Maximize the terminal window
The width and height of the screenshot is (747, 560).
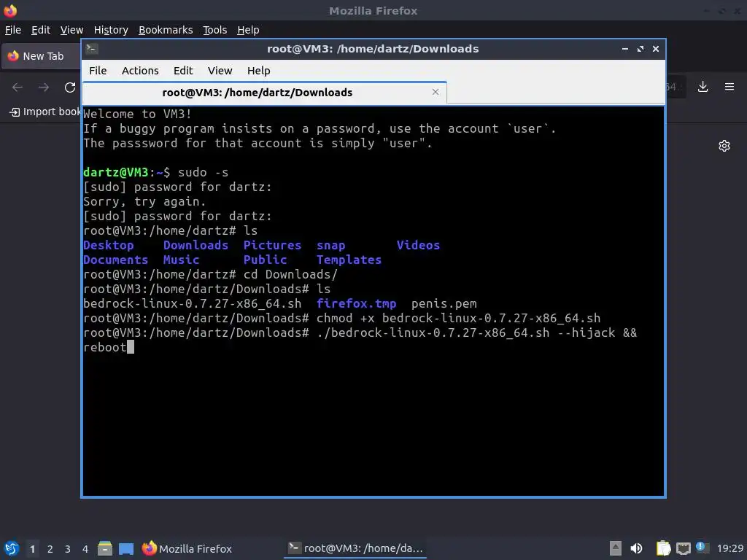[x=640, y=49]
